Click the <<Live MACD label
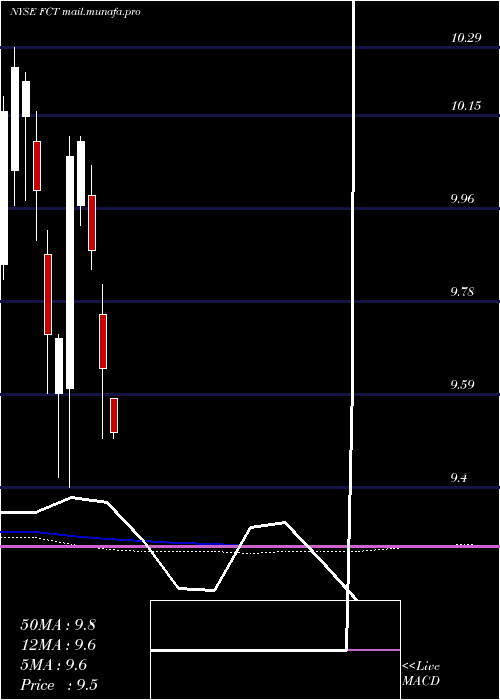 [421, 673]
